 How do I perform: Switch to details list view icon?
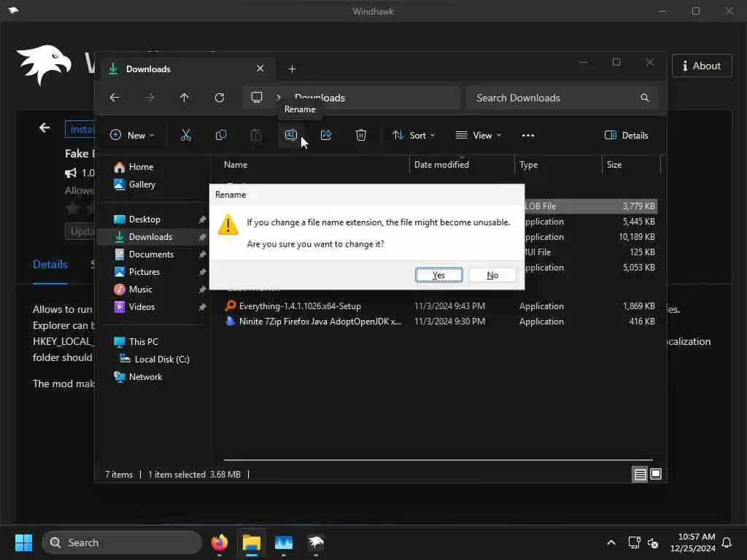pyautogui.click(x=640, y=474)
